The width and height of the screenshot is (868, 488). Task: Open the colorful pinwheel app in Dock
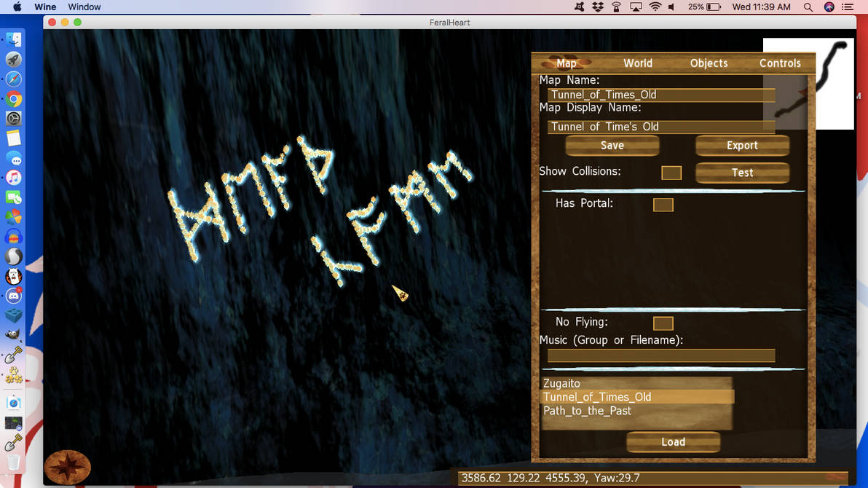tap(14, 217)
